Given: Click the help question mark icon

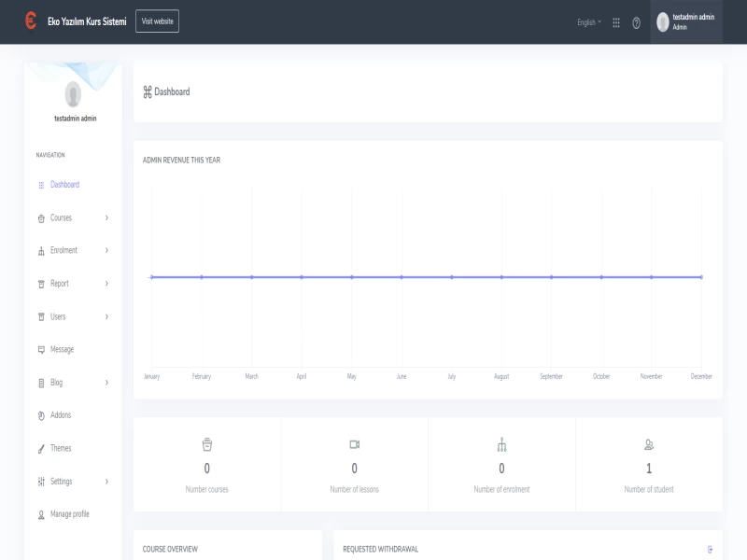Looking at the screenshot, I should [x=637, y=22].
